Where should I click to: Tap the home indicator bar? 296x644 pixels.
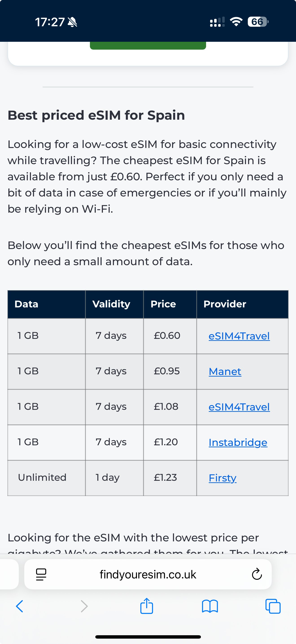click(x=148, y=637)
